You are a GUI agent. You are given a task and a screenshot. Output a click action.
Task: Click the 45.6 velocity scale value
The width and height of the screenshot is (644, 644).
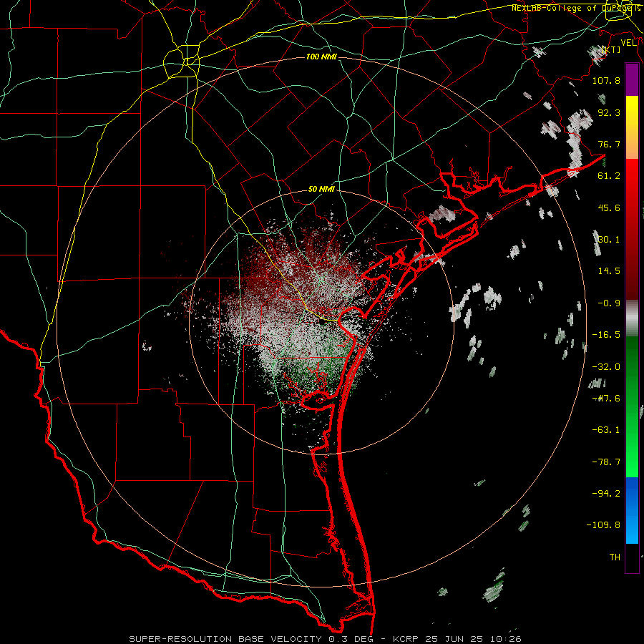609,208
